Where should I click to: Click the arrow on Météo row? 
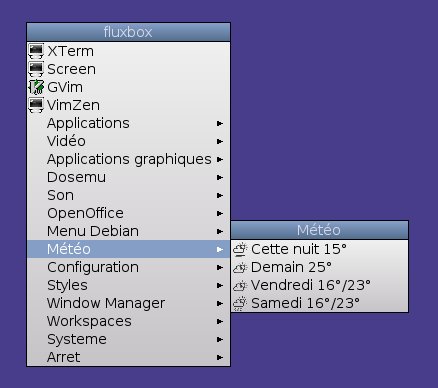(220, 249)
